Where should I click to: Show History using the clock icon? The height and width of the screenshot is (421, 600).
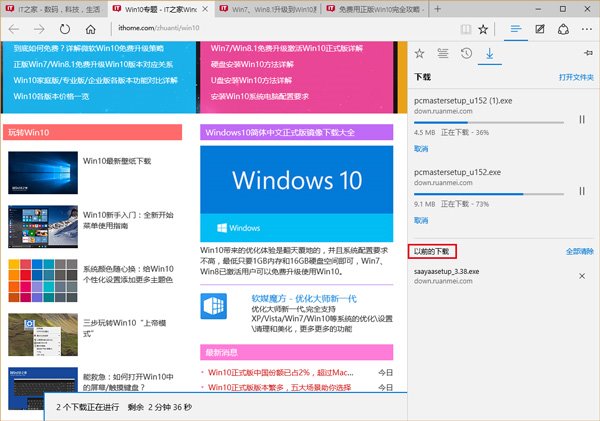coord(465,54)
